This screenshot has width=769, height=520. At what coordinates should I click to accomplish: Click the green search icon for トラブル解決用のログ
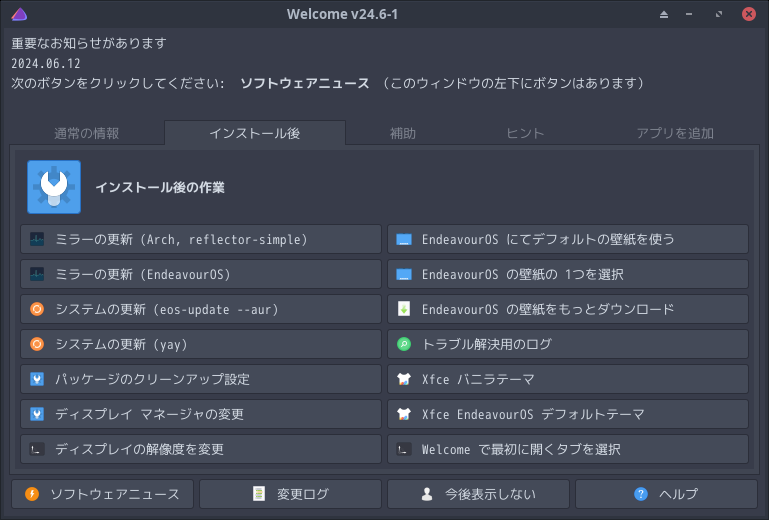point(404,344)
